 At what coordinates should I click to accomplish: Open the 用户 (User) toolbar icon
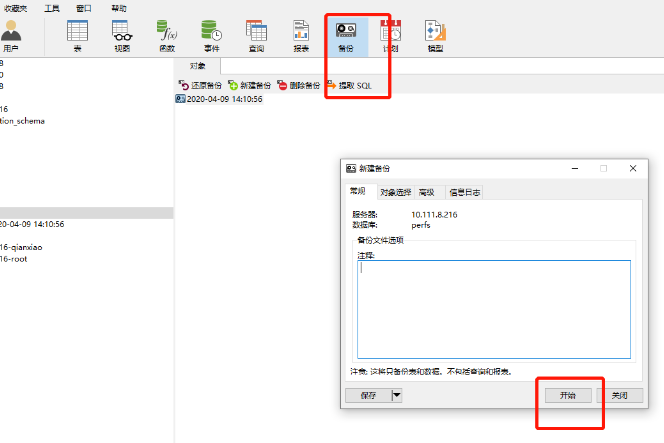pos(11,36)
